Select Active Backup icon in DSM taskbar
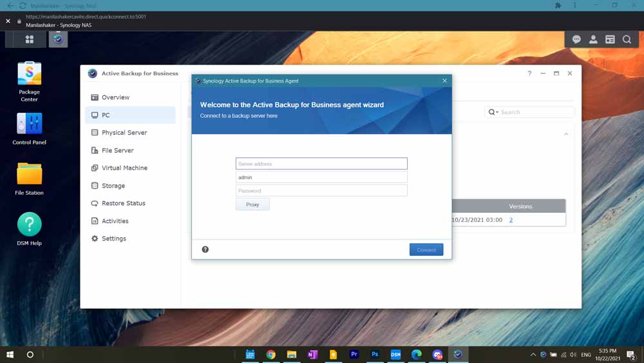 pos(58,39)
